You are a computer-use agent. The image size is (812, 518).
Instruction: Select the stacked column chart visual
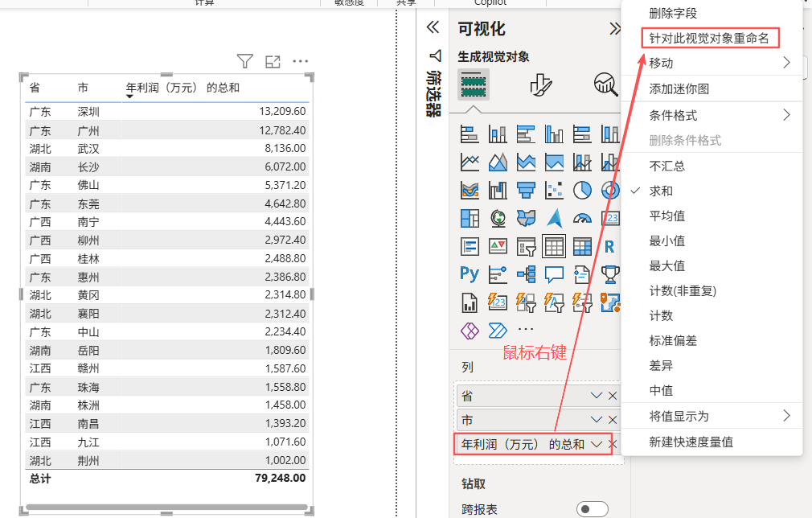[x=498, y=134]
